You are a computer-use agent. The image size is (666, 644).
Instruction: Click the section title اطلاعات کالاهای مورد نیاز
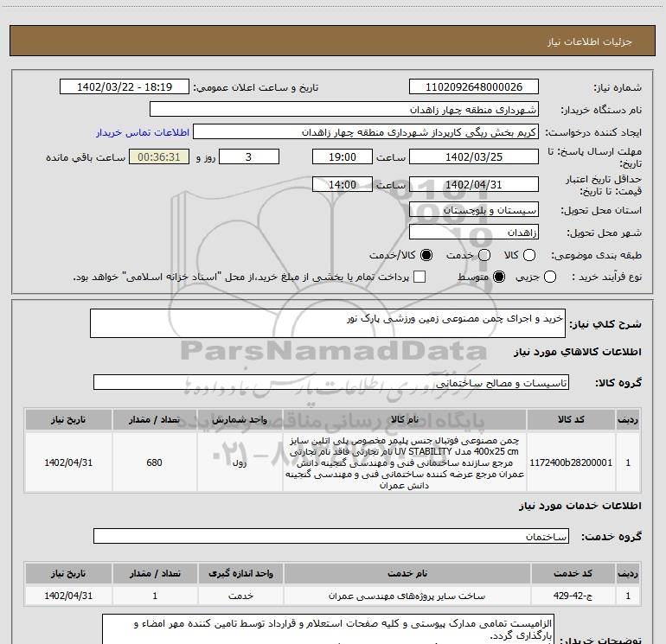578,352
